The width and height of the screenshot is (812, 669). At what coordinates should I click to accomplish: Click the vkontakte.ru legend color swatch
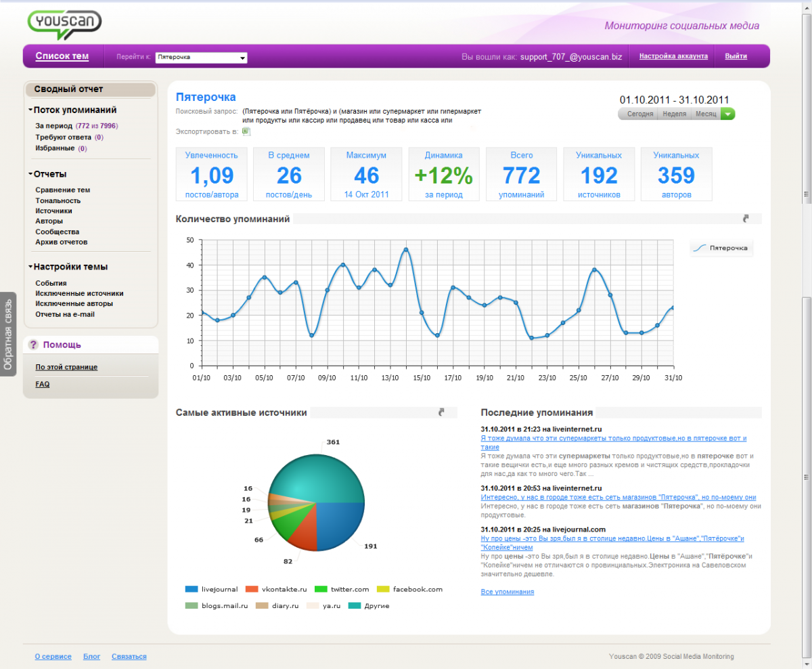point(251,589)
